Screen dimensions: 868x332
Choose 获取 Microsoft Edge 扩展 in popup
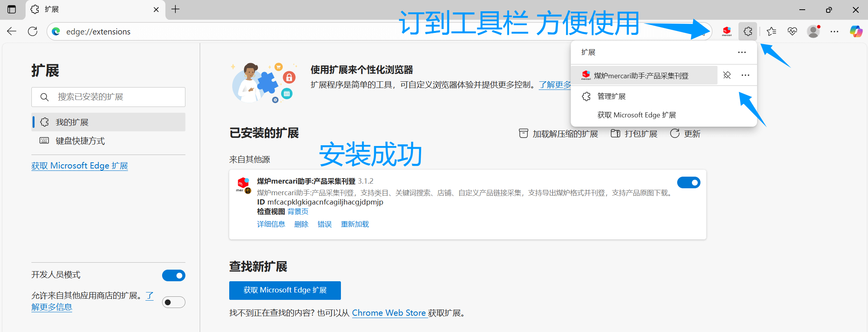[x=664, y=115]
